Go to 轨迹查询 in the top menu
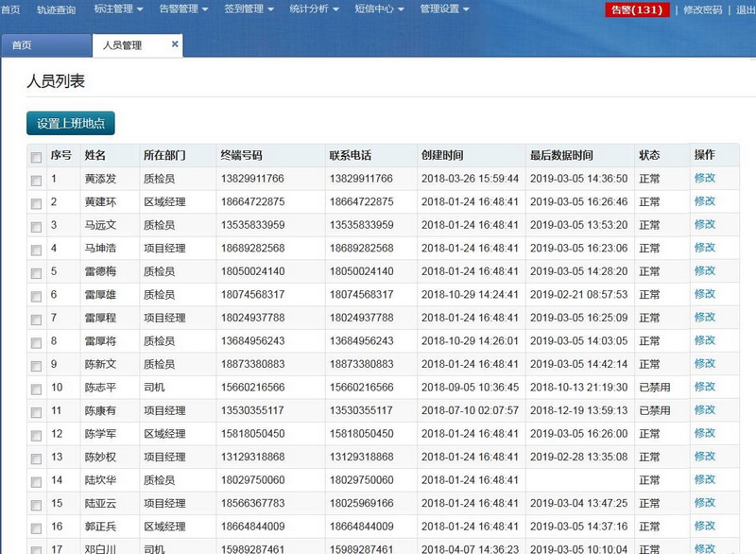756x554 pixels. click(56, 9)
